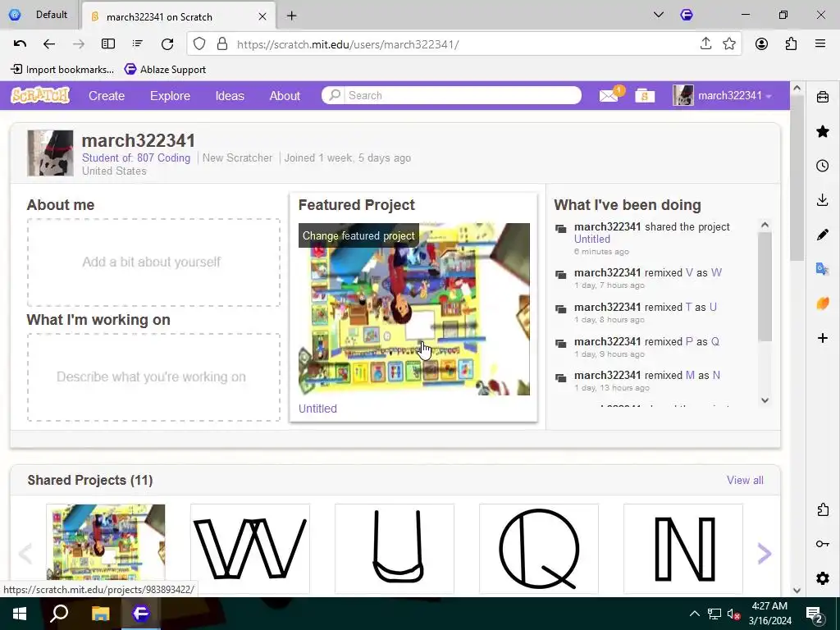
Task: Click the browser undo closed tab icon
Action: coord(20,44)
